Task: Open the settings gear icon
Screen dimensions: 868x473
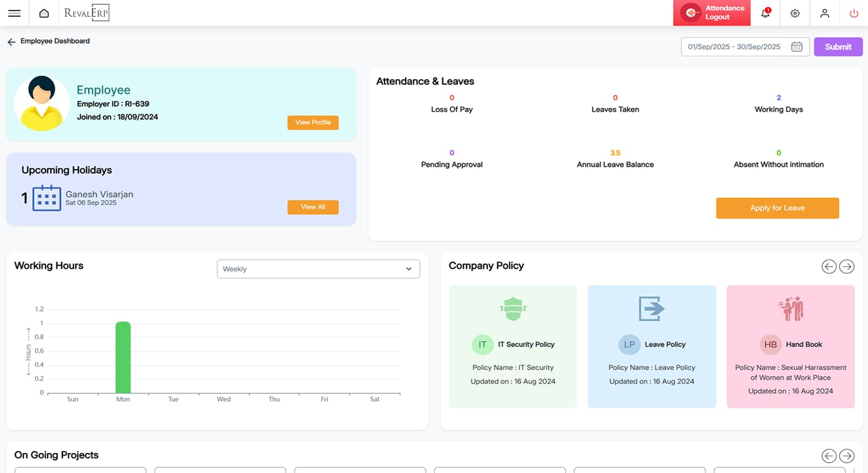Action: (x=795, y=13)
